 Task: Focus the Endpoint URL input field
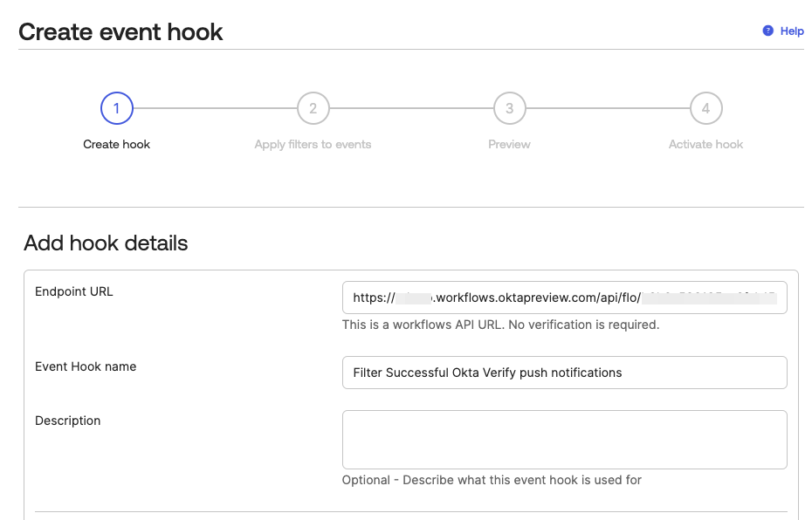[564, 298]
